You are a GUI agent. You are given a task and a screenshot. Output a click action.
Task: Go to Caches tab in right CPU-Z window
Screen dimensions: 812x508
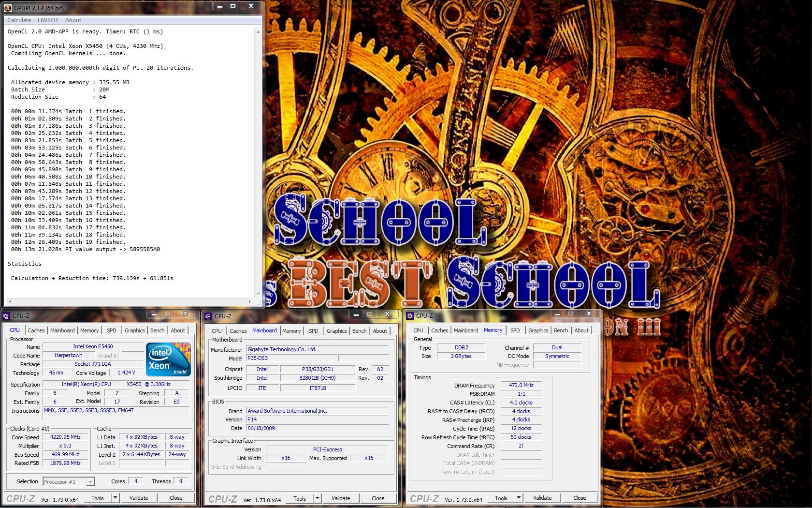click(x=440, y=330)
